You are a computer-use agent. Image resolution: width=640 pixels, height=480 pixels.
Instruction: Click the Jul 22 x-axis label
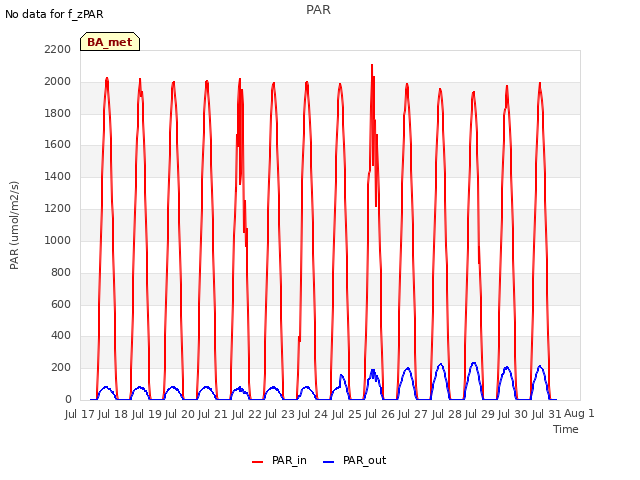(x=247, y=414)
